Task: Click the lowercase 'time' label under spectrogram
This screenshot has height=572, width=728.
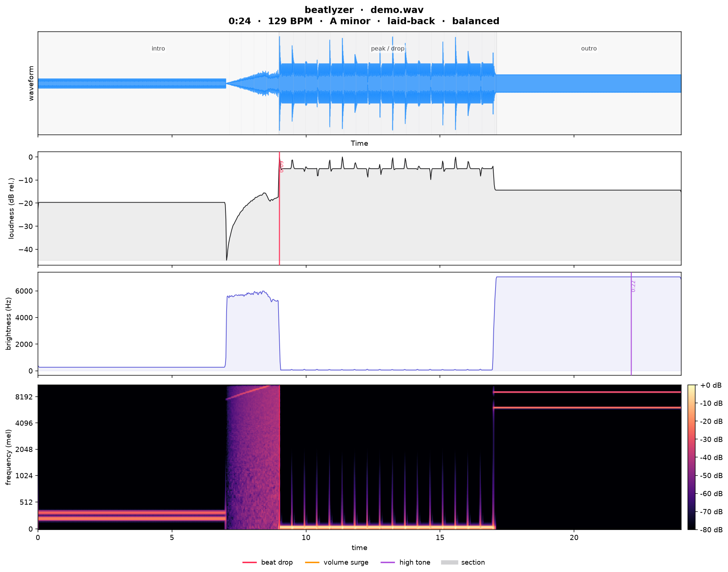Action: 359,548
